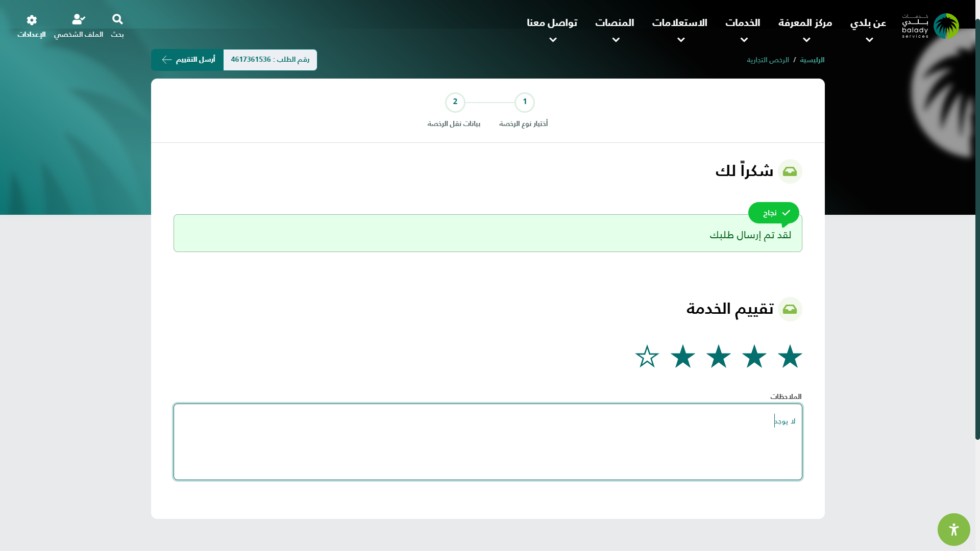The width and height of the screenshot is (980, 551).
Task: Set rating to the first star
Action: tap(790, 356)
